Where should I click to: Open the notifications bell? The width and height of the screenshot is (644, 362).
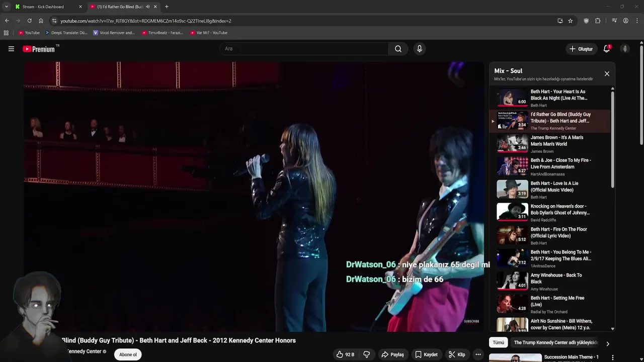tap(607, 49)
